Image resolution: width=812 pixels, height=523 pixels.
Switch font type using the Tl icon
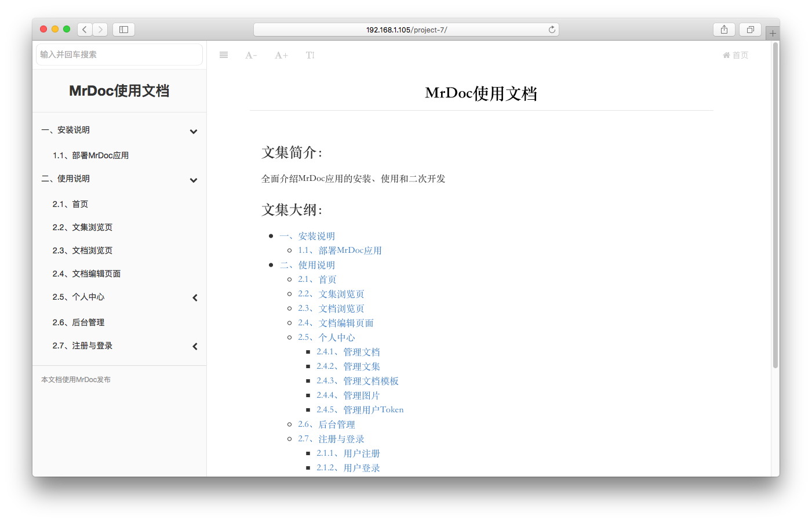point(310,55)
